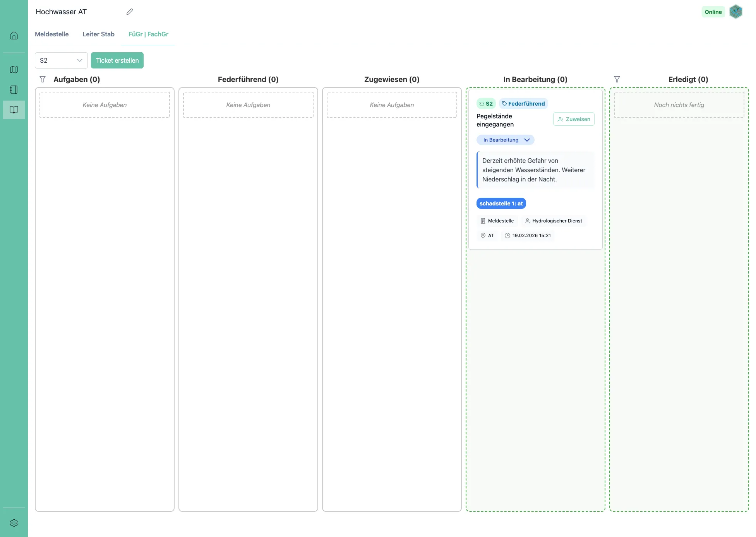Image resolution: width=756 pixels, height=537 pixels.
Task: Click the Online status badge
Action: pos(713,12)
